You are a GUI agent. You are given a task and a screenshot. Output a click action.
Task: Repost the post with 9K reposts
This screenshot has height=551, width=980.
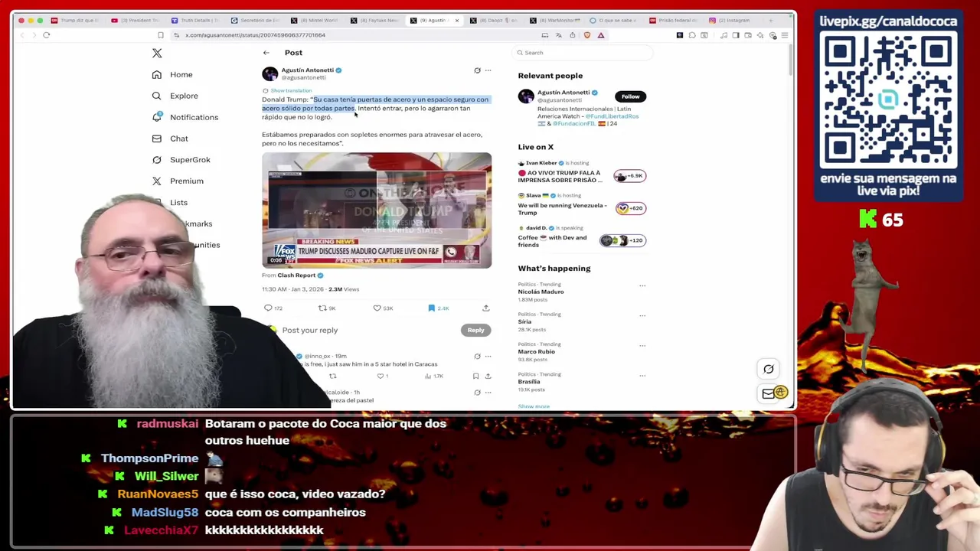point(327,308)
